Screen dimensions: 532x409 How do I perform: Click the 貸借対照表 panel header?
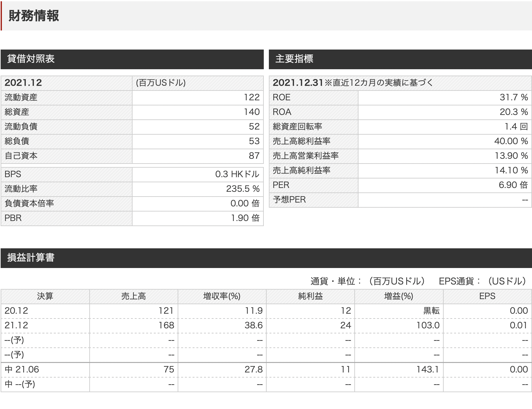point(132,59)
